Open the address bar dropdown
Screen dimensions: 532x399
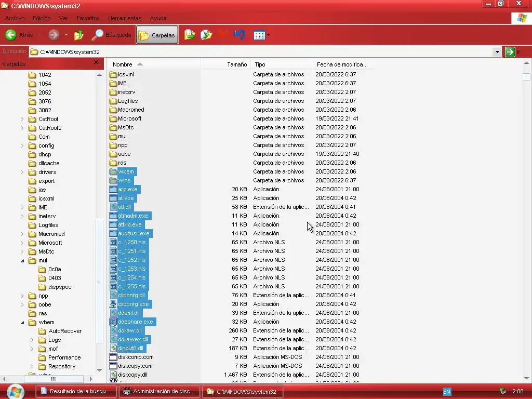(x=497, y=52)
